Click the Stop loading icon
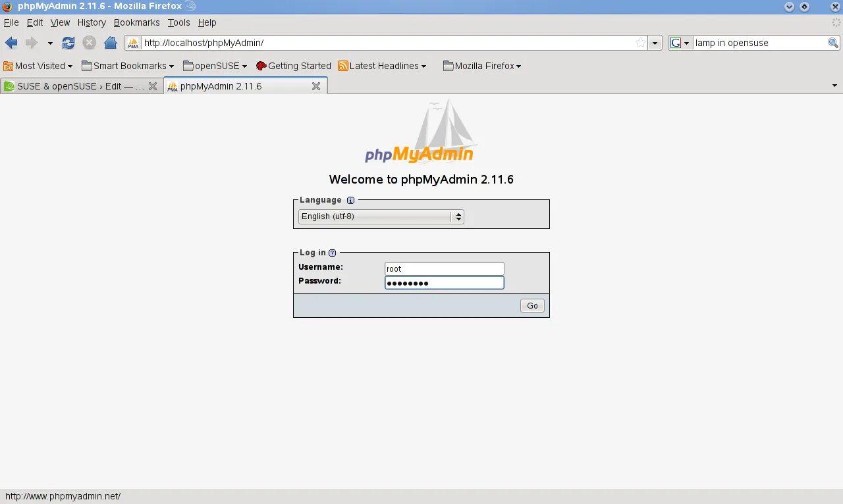The image size is (843, 504). [89, 43]
